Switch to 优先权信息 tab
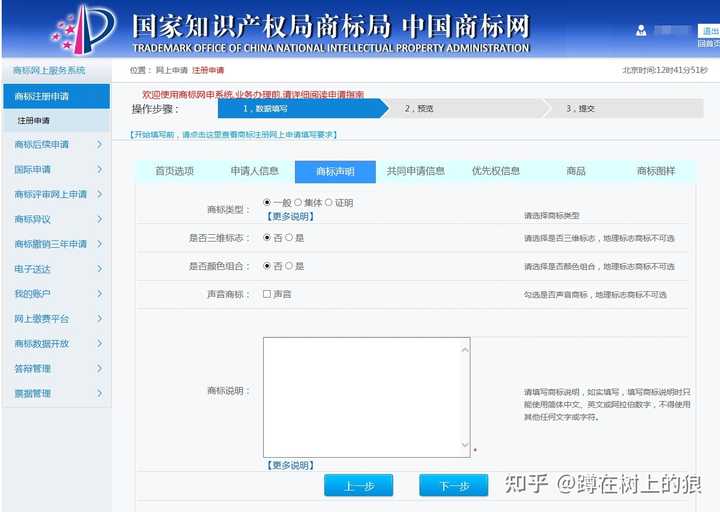The width and height of the screenshot is (720, 512). [x=496, y=171]
